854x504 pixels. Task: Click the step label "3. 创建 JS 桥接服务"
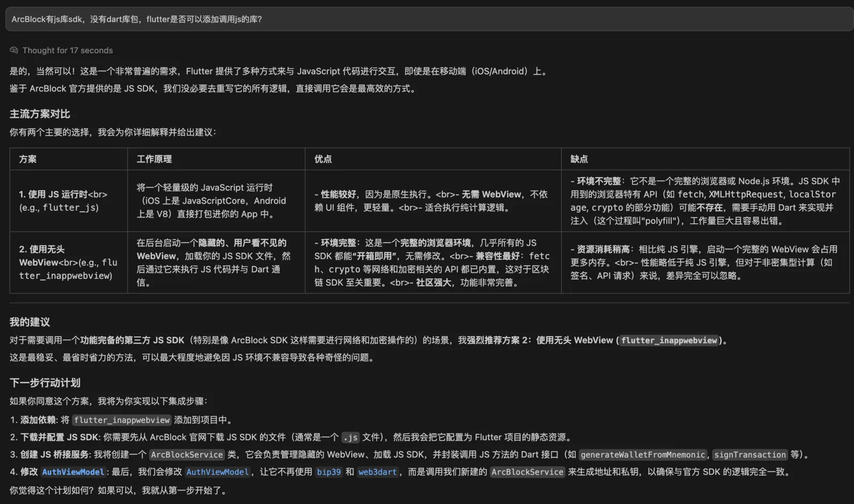50,455
